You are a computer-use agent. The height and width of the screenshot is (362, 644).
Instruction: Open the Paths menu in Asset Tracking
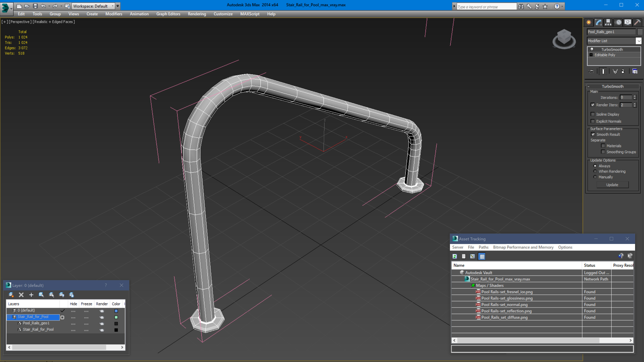click(483, 247)
